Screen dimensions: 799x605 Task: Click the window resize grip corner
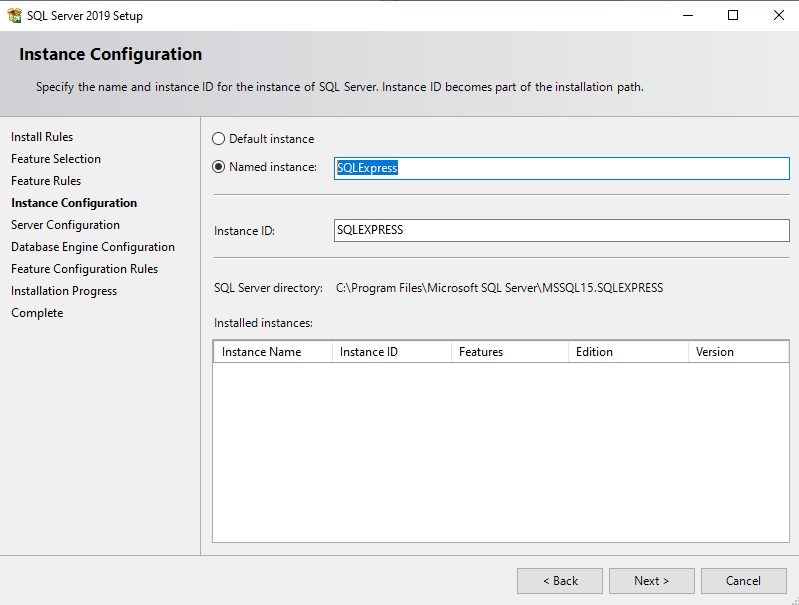pos(794,600)
